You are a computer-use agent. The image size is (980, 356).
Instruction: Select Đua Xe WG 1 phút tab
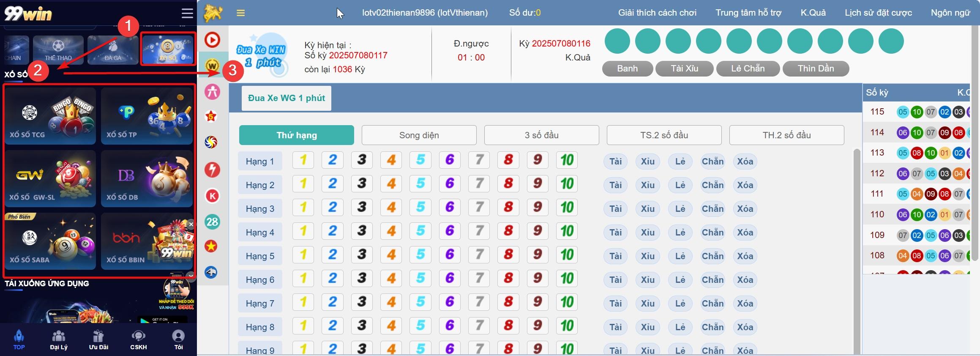pos(287,98)
